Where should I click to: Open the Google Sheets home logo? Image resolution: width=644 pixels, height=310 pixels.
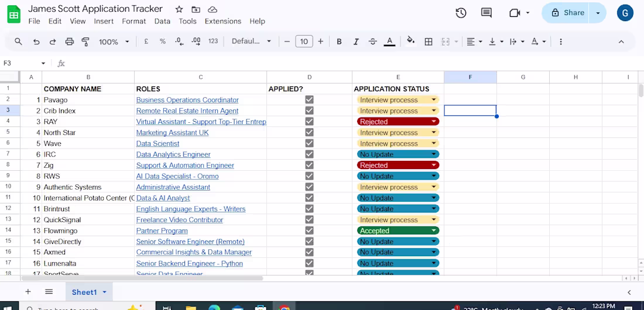pyautogui.click(x=13, y=15)
